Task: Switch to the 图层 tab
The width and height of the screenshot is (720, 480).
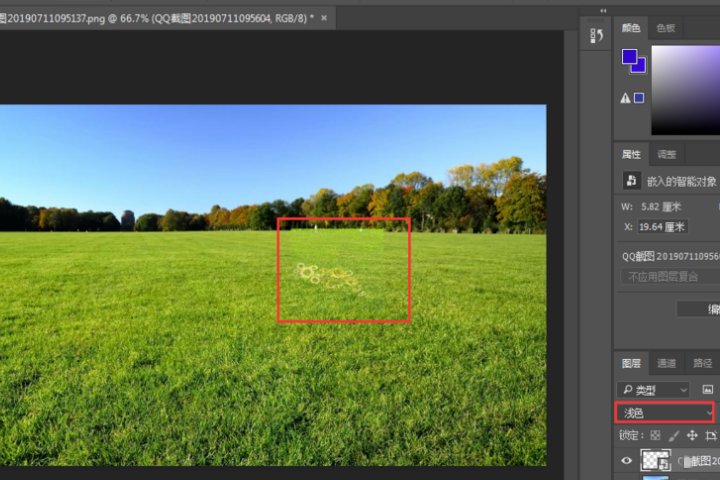Action: click(x=631, y=364)
